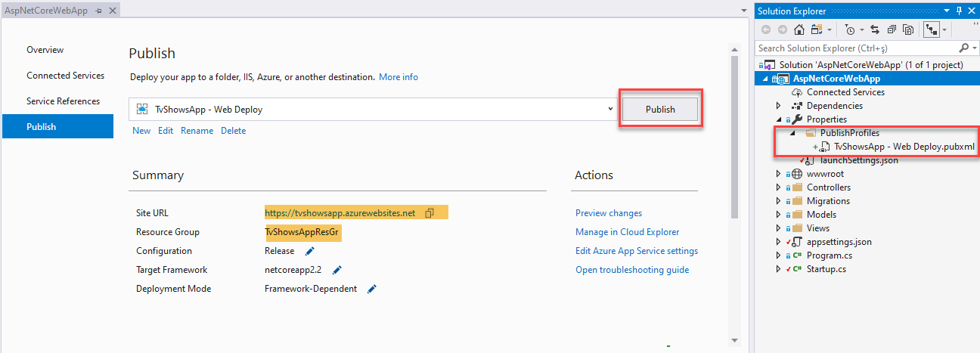
Task: Click the Show All Files icon
Action: (908, 29)
